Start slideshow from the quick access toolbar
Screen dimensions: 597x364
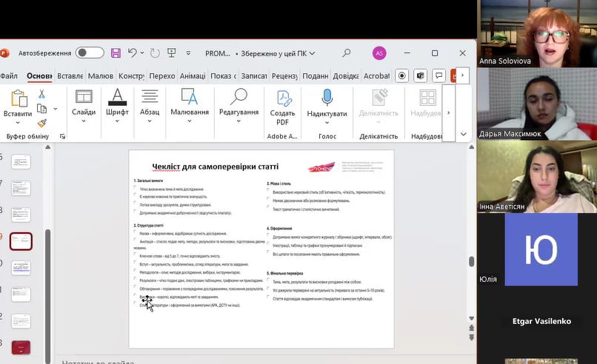click(x=172, y=53)
